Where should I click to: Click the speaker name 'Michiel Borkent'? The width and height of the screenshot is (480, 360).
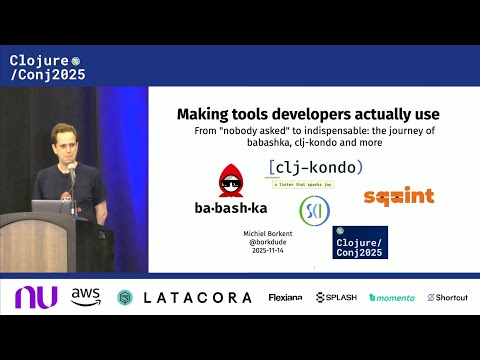tap(268, 234)
